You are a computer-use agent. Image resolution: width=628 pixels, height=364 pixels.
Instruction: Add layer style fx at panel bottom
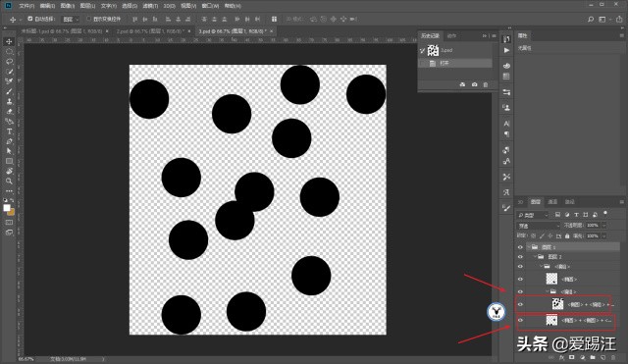pyautogui.click(x=562, y=357)
